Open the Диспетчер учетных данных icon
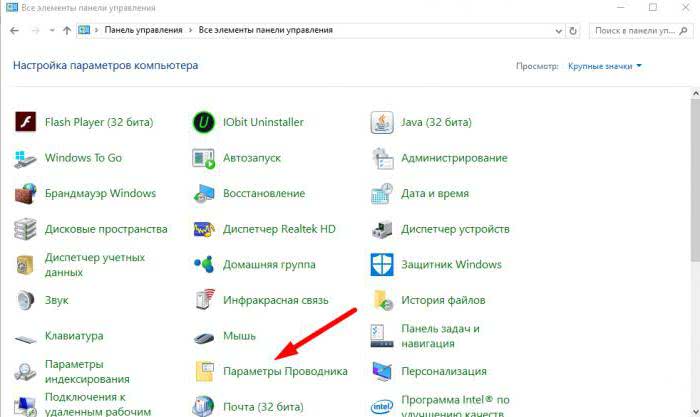The image size is (700, 417). pyautogui.click(x=25, y=265)
